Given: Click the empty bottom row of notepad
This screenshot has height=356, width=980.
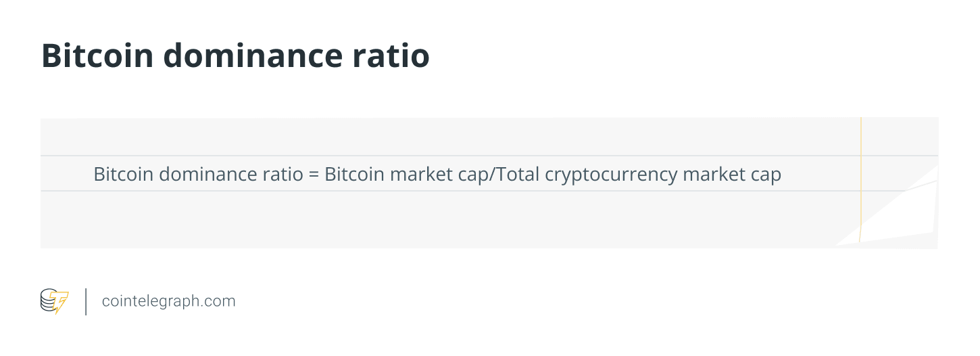Looking at the screenshot, I should click(450, 219).
